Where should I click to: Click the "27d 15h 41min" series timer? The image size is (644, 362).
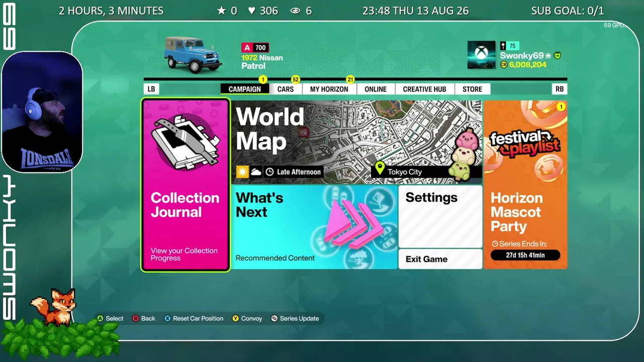pyautogui.click(x=525, y=255)
